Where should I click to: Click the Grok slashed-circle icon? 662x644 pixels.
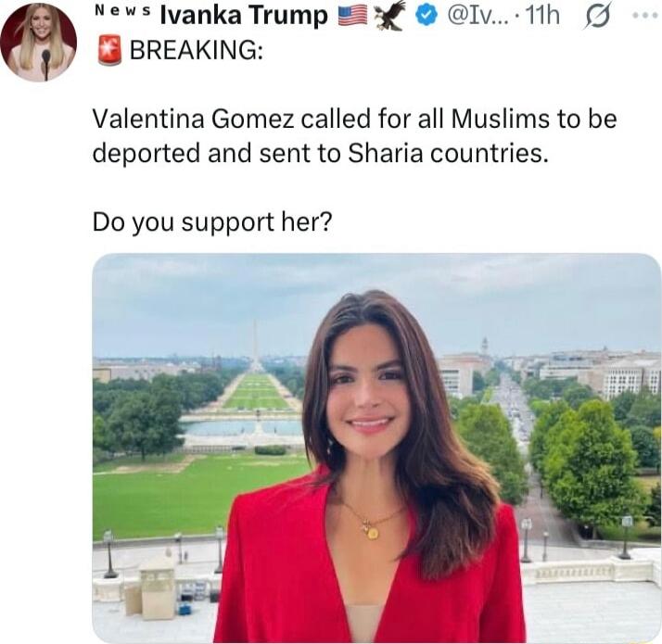(x=600, y=16)
